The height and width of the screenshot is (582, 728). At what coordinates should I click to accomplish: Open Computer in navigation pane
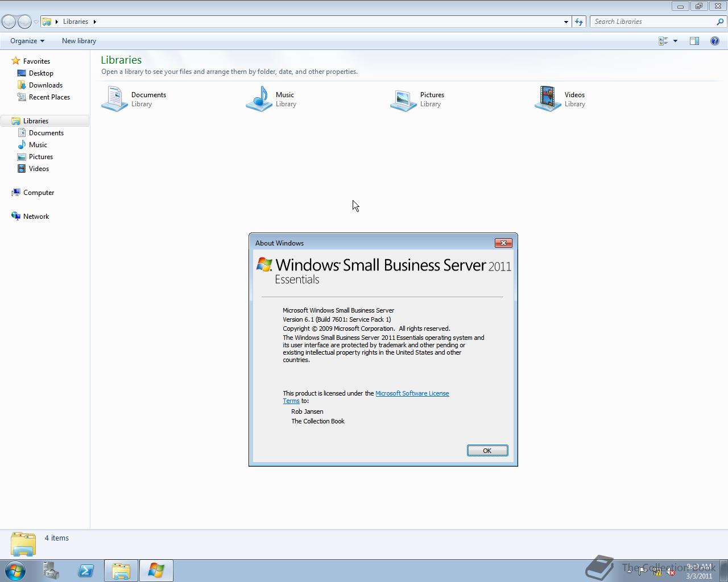pyautogui.click(x=39, y=193)
